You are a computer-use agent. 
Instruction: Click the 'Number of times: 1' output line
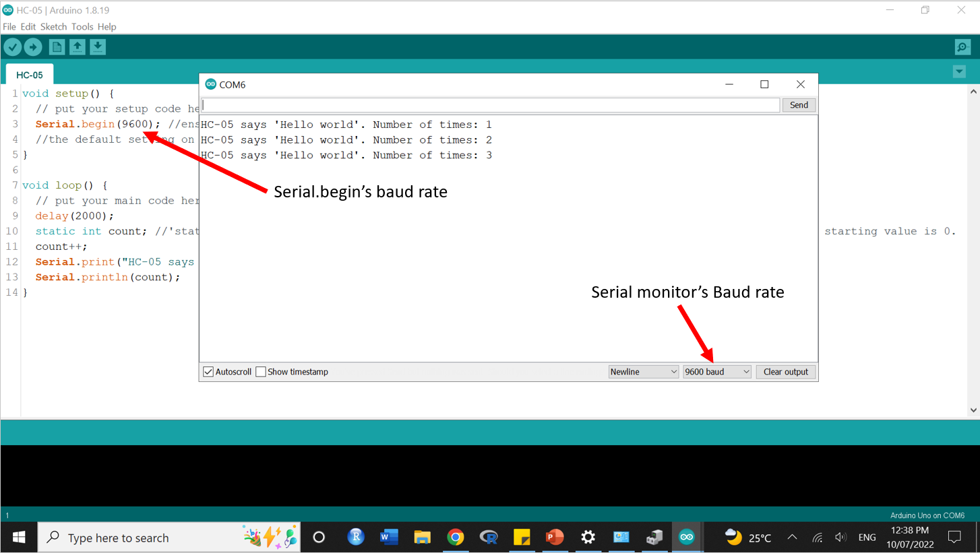click(346, 125)
